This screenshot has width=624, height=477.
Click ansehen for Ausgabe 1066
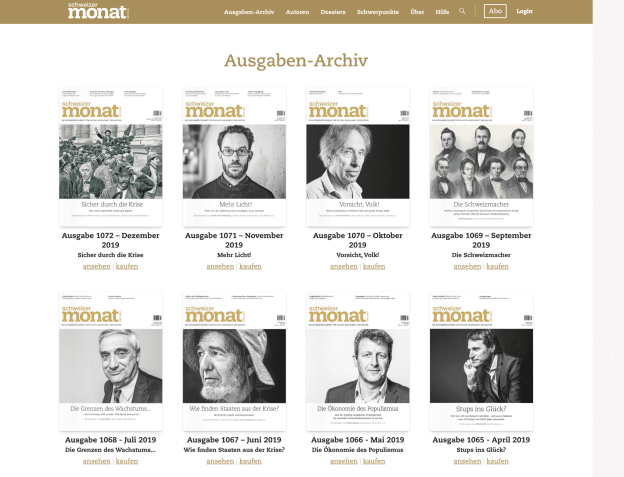(344, 461)
